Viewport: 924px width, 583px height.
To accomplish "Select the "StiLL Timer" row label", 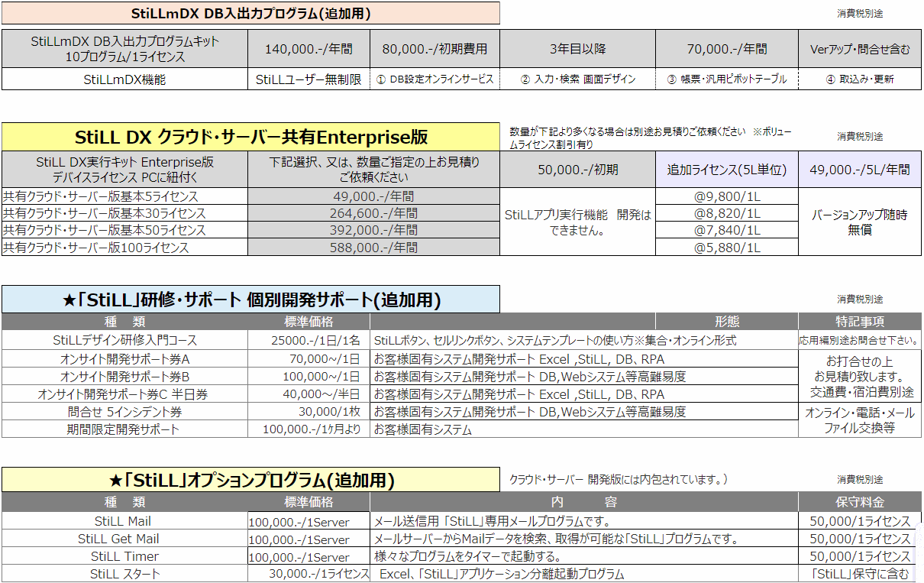I will pos(124,556).
